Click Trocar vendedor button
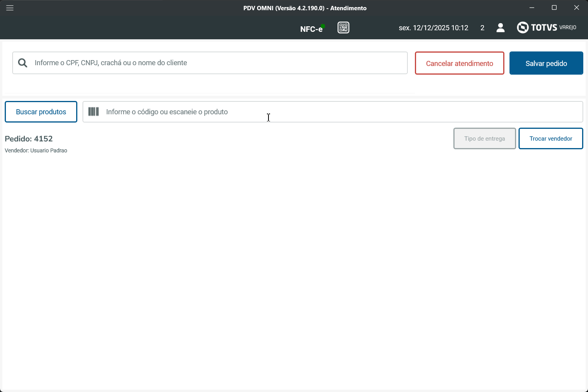Image resolution: width=588 pixels, height=392 pixels. pos(551,139)
